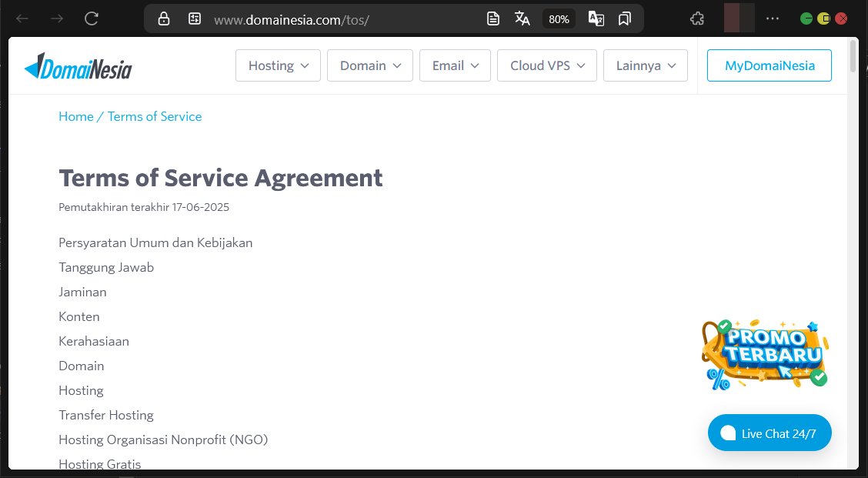Open the bookmarks icon in the address bar
This screenshot has height=478, width=868.
pos(625,18)
